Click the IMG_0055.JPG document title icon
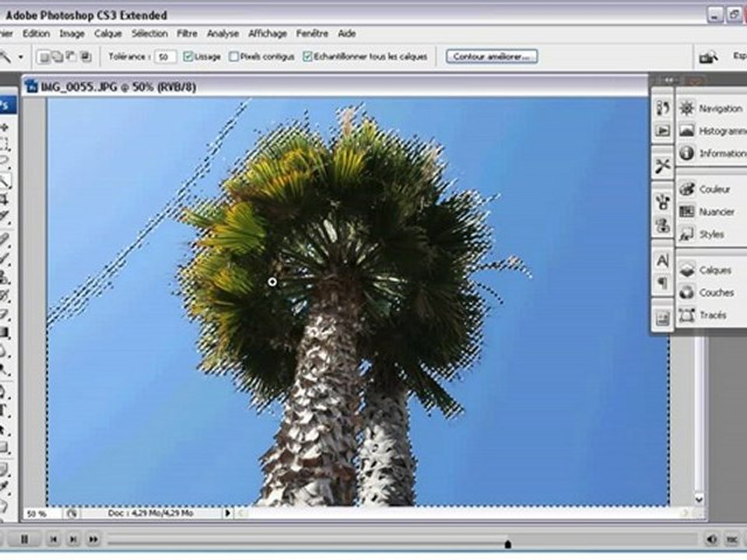Image resolution: width=747 pixels, height=560 pixels. 33,86
